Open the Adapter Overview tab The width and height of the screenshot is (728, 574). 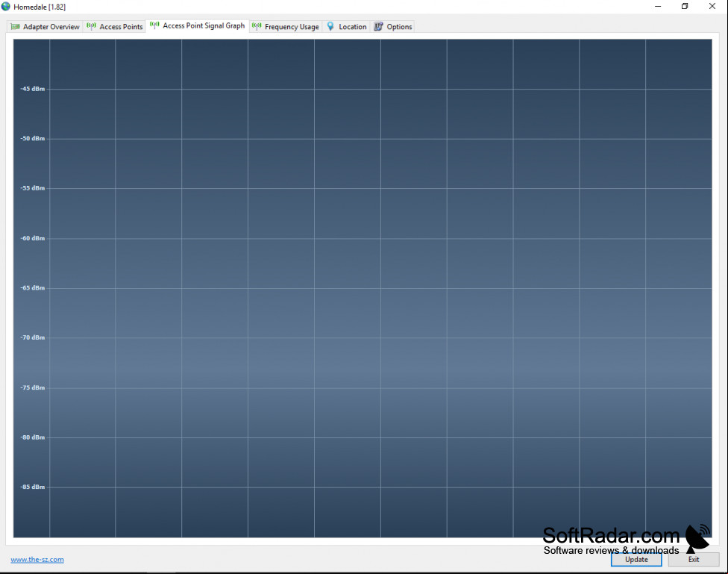tap(45, 26)
